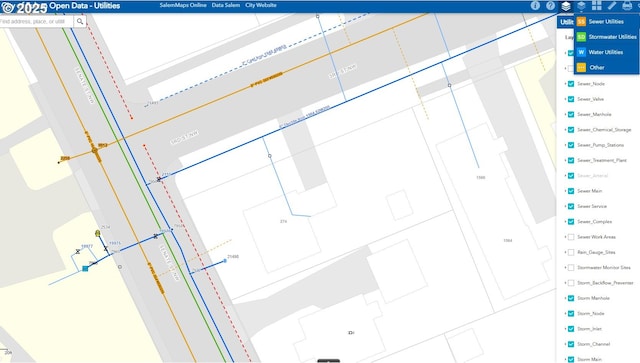This screenshot has width=640, height=363.
Task: Open the basemap gallery grid icon
Action: pos(597,5)
